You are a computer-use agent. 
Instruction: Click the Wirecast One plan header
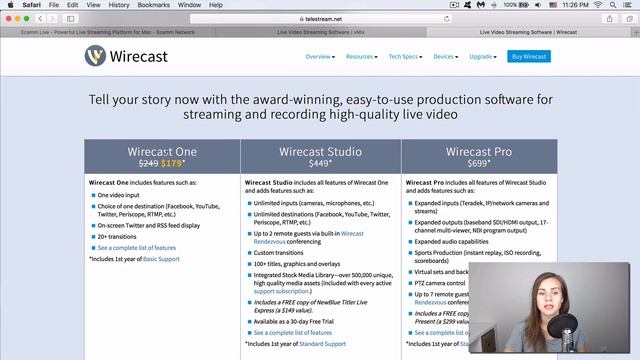[162, 156]
